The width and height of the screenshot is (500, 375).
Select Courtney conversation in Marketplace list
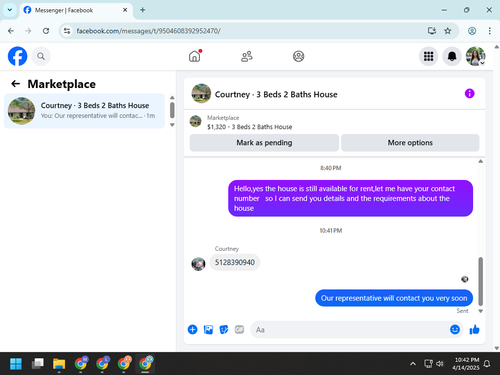(84, 111)
